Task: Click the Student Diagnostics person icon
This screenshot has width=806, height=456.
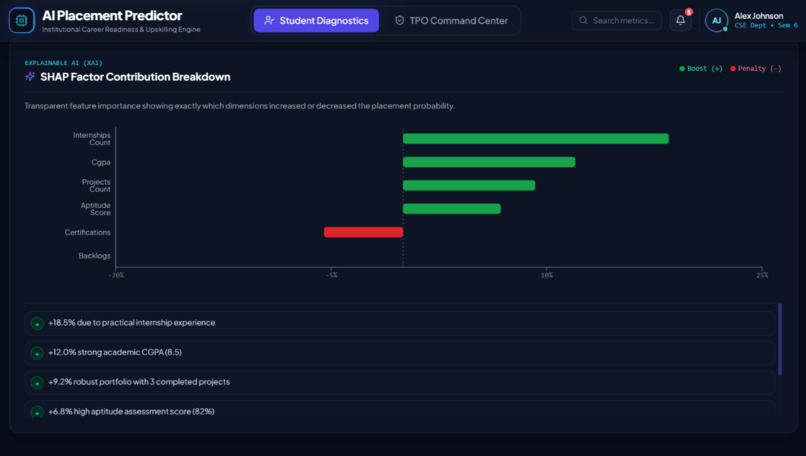Action: pos(269,21)
